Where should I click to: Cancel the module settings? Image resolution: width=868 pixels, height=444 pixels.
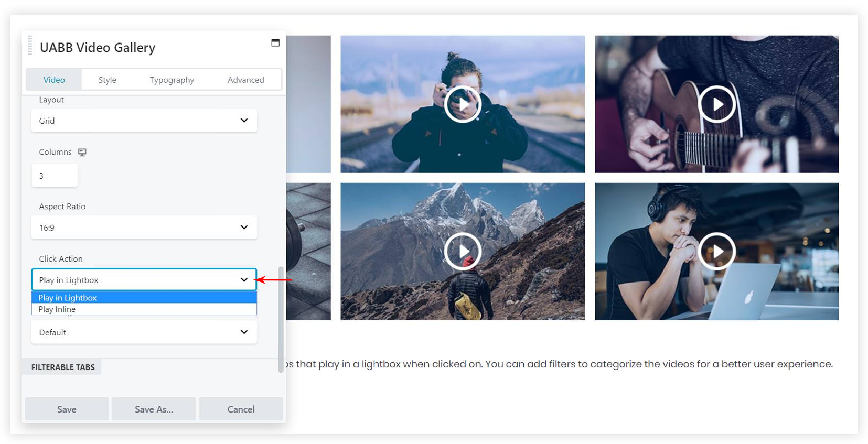[241, 409]
